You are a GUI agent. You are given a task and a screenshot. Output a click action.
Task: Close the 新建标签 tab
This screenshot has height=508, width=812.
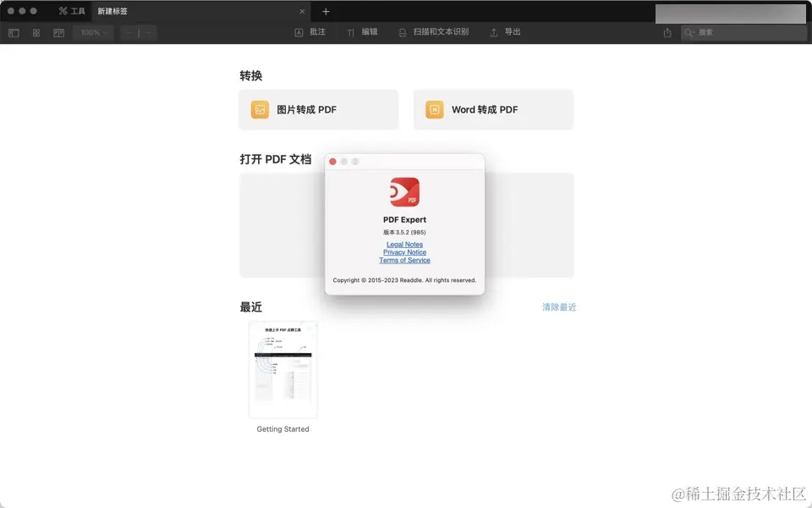302,11
